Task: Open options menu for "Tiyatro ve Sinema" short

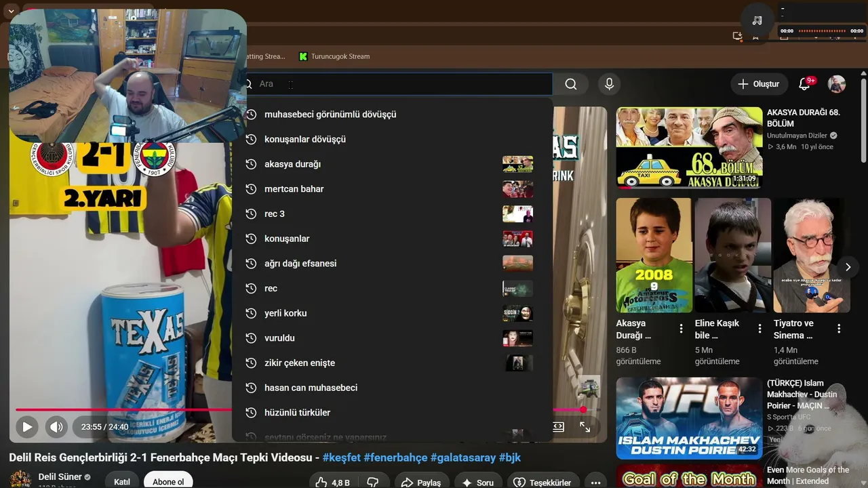Action: [x=839, y=329]
